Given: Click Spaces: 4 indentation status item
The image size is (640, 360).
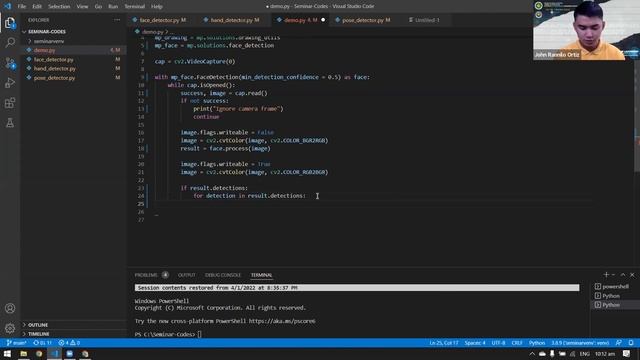Looking at the screenshot, I should click(475, 343).
